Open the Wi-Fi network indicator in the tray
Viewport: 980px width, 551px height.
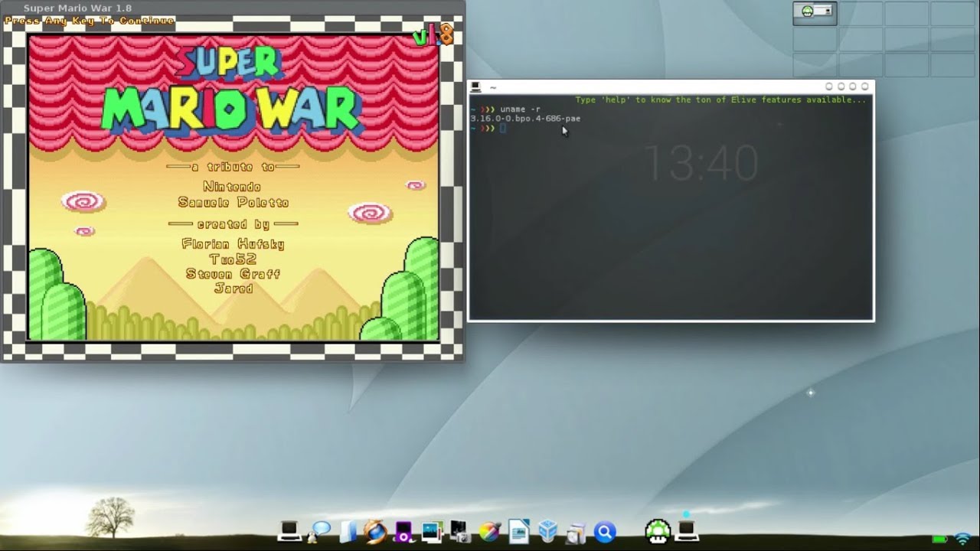pos(963,539)
